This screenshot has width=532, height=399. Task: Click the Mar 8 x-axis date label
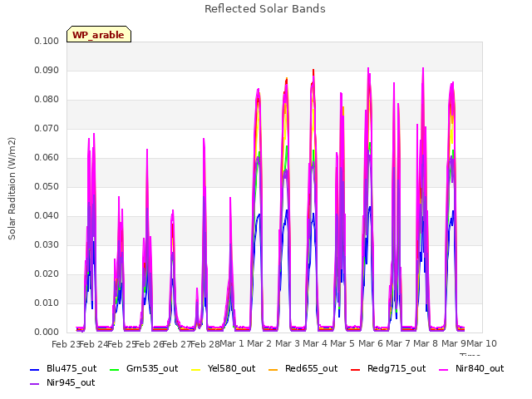click(426, 343)
